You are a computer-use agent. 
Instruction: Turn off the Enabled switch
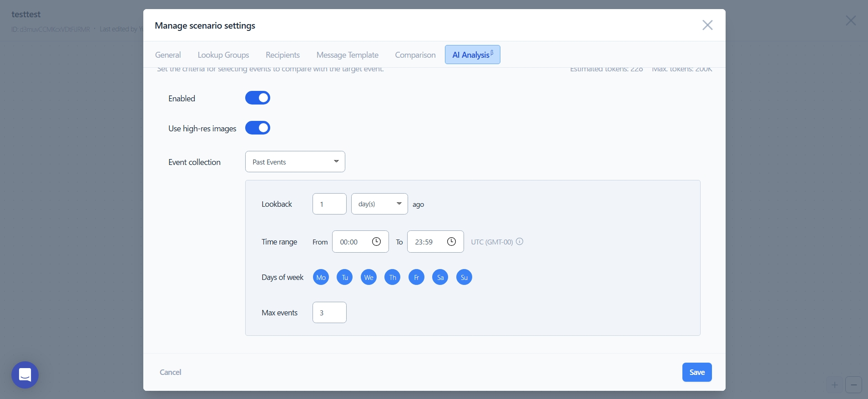tap(257, 98)
